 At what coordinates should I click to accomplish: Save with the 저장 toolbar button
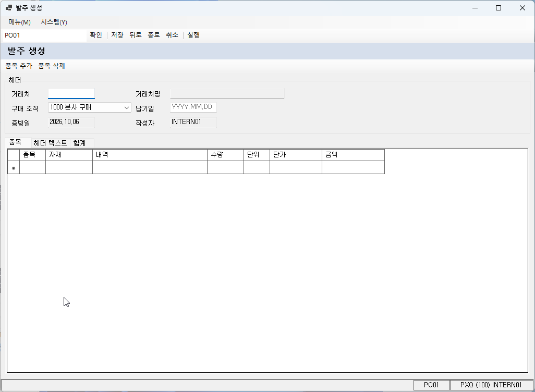[117, 35]
